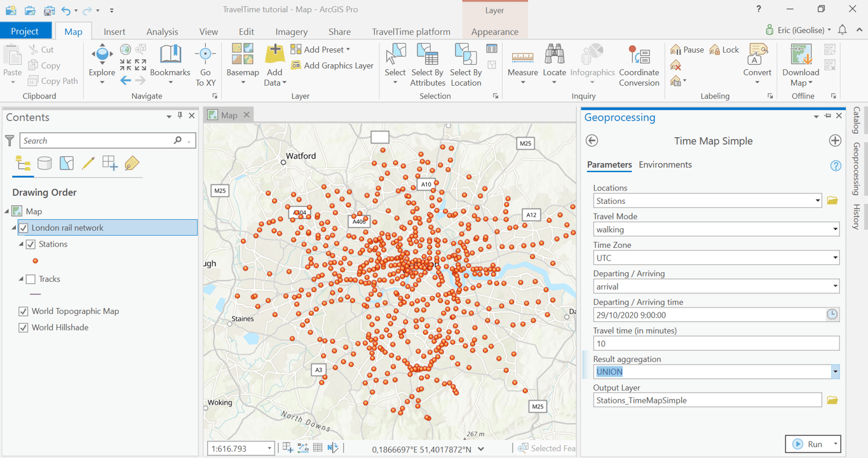Expand the Result aggregation dropdown
The width and height of the screenshot is (868, 458).
835,372
